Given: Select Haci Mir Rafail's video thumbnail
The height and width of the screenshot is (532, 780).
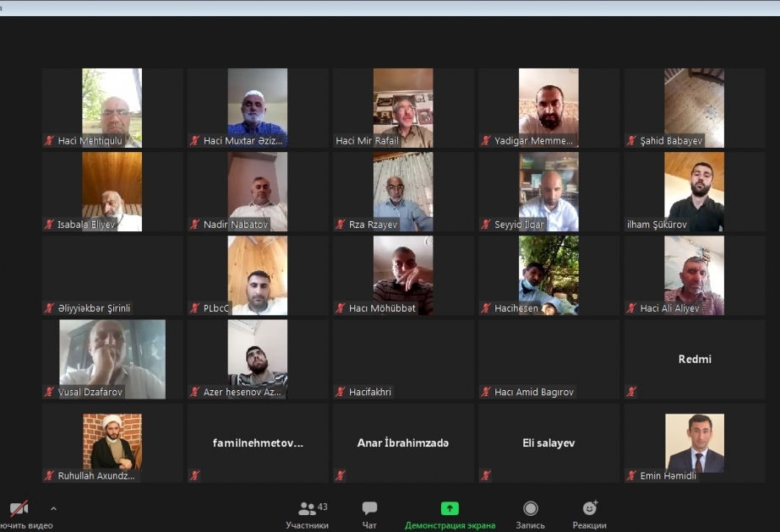Looking at the screenshot, I should [x=403, y=108].
